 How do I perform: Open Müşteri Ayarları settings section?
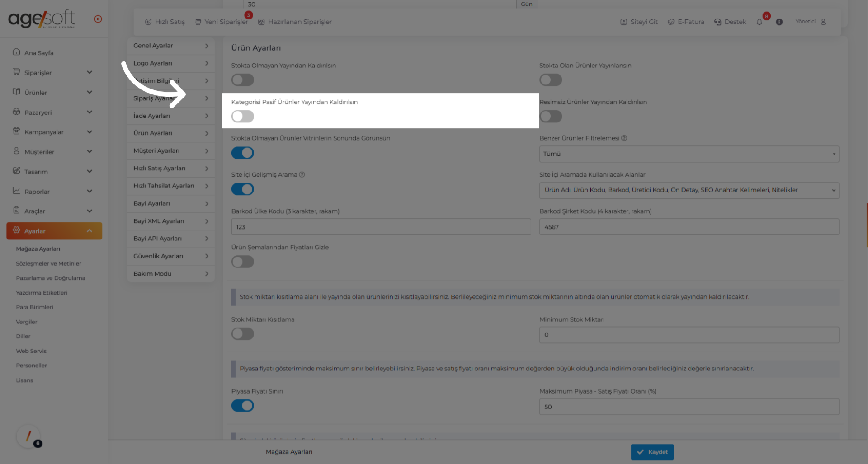171,151
